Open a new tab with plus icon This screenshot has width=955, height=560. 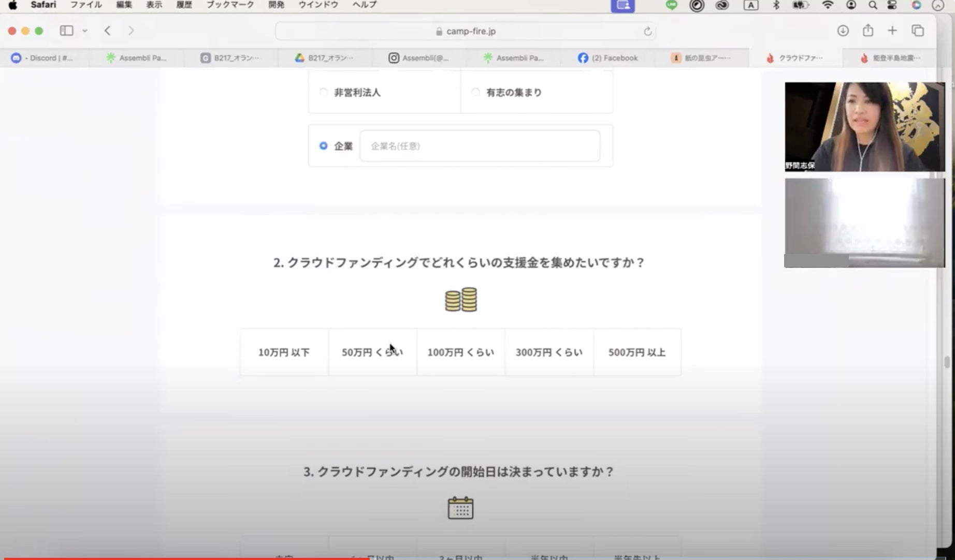click(x=892, y=31)
